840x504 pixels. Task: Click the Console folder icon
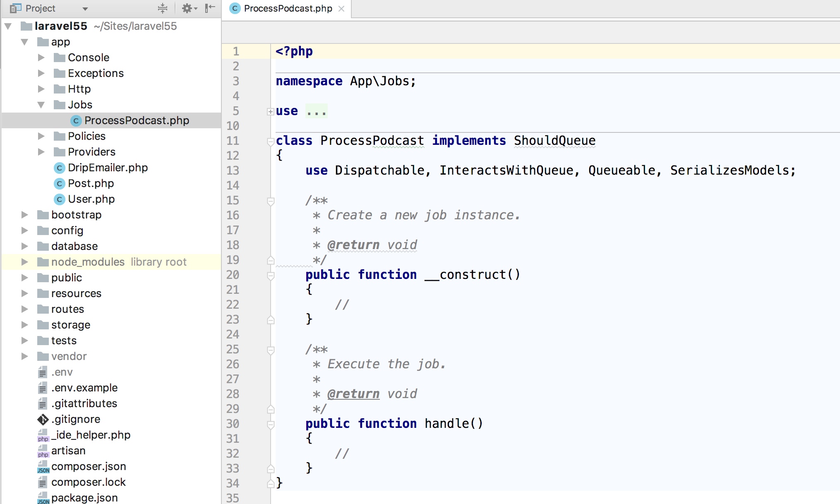tap(60, 58)
